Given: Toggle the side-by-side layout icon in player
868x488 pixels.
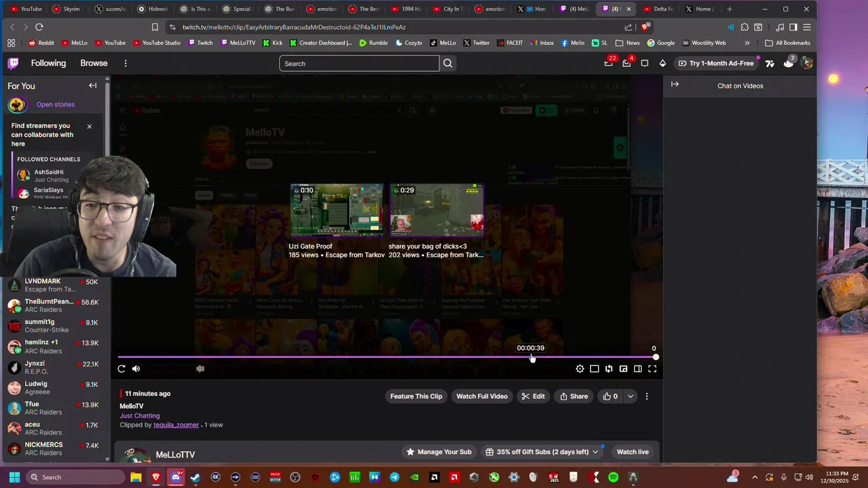Looking at the screenshot, I should (638, 369).
